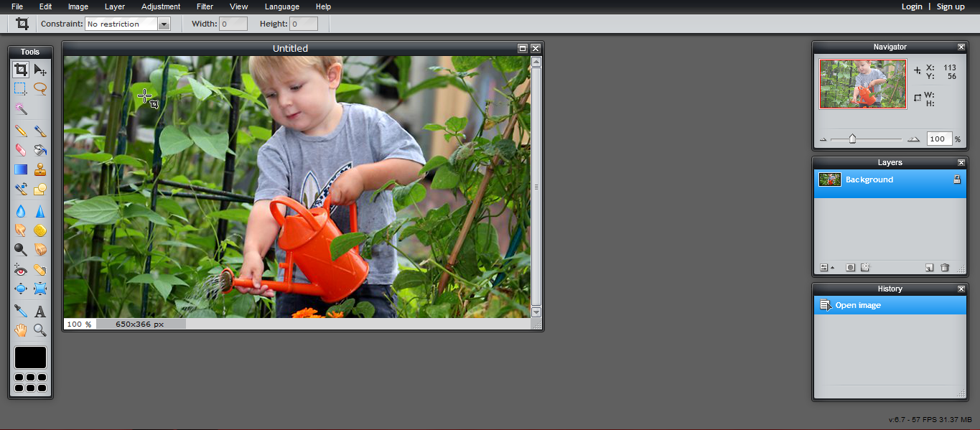This screenshot has height=430, width=980.
Task: Pick the Clone stamp tool
Action: coord(40,169)
